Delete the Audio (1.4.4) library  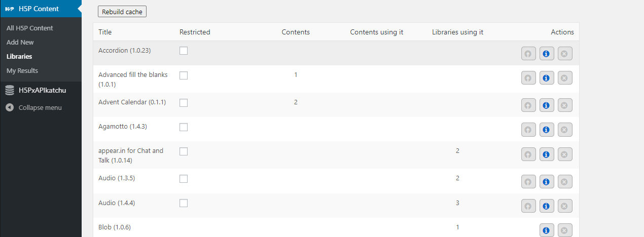565,206
